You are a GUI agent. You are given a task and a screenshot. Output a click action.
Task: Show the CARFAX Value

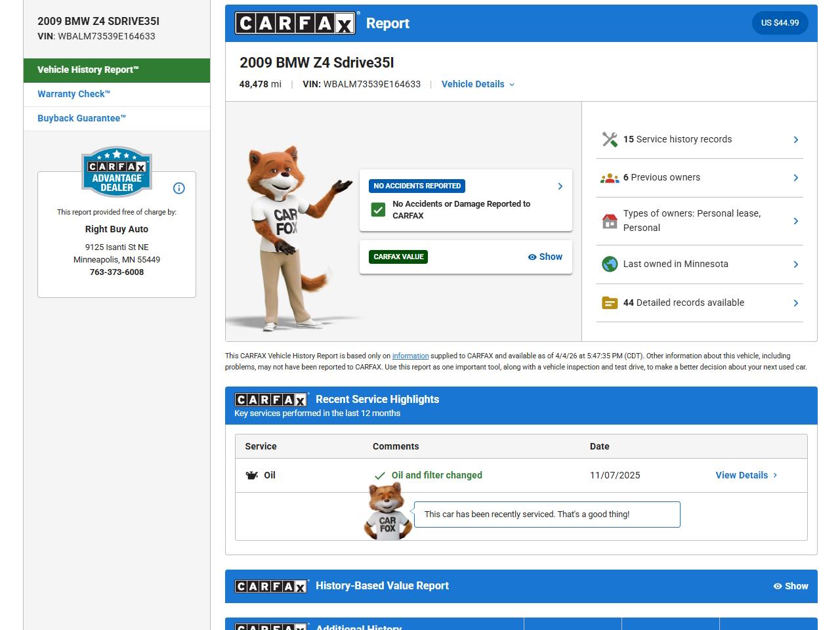pyautogui.click(x=545, y=257)
